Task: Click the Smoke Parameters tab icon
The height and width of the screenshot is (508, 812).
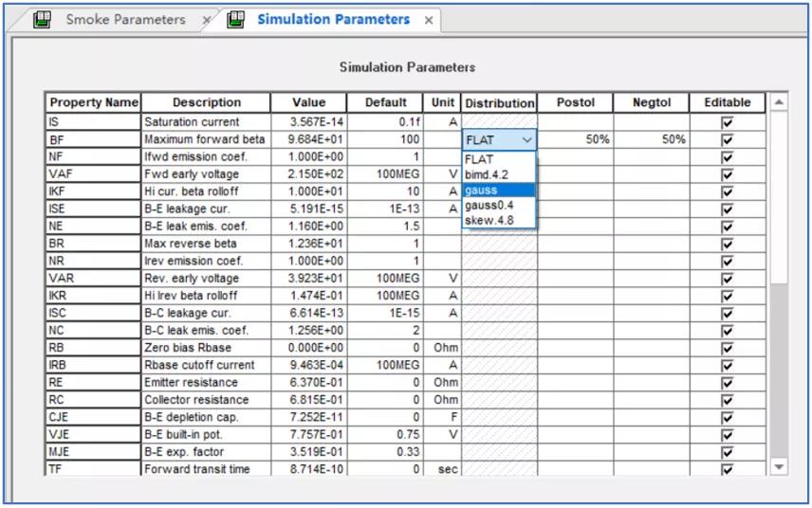Action: point(42,20)
